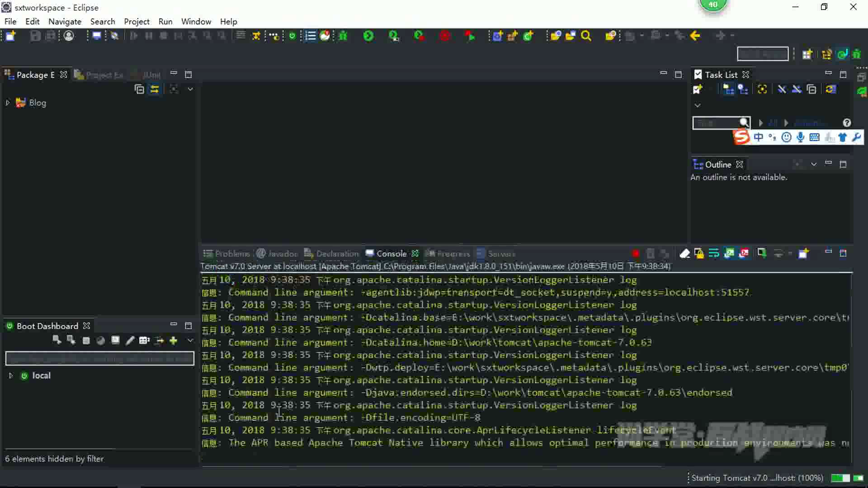
Task: Open the Outline view menu chevron
Action: click(814, 164)
